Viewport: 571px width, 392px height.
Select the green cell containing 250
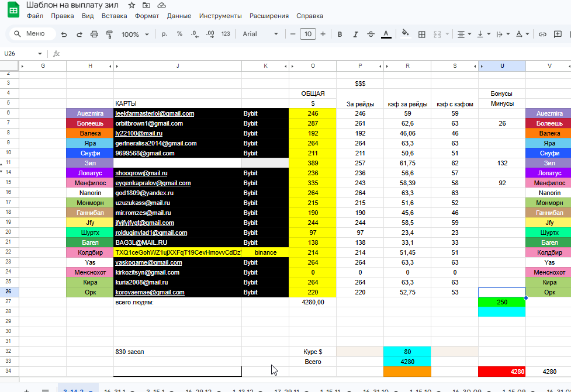coord(502,302)
